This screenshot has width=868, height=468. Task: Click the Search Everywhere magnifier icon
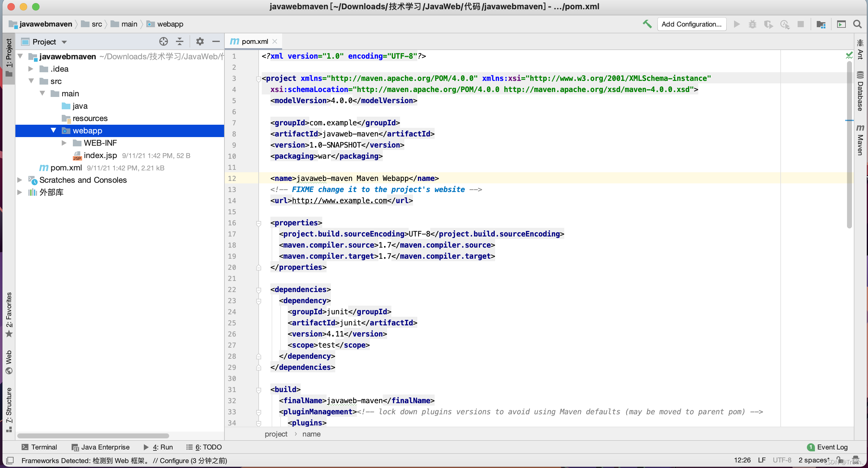(857, 24)
